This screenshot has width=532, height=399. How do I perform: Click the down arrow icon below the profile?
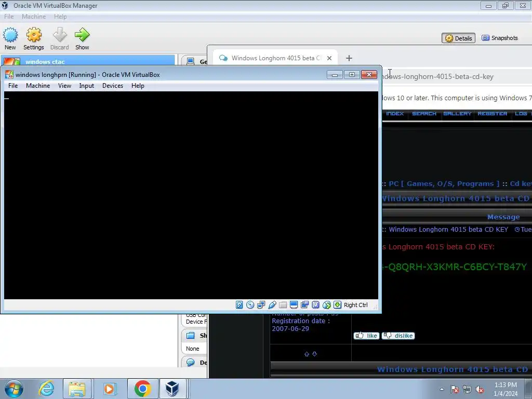click(314, 354)
